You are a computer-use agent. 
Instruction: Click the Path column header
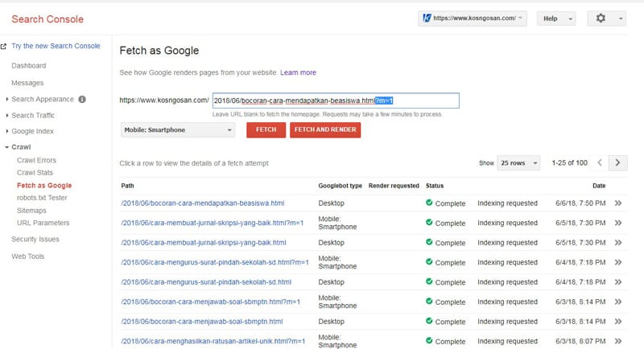[127, 186]
